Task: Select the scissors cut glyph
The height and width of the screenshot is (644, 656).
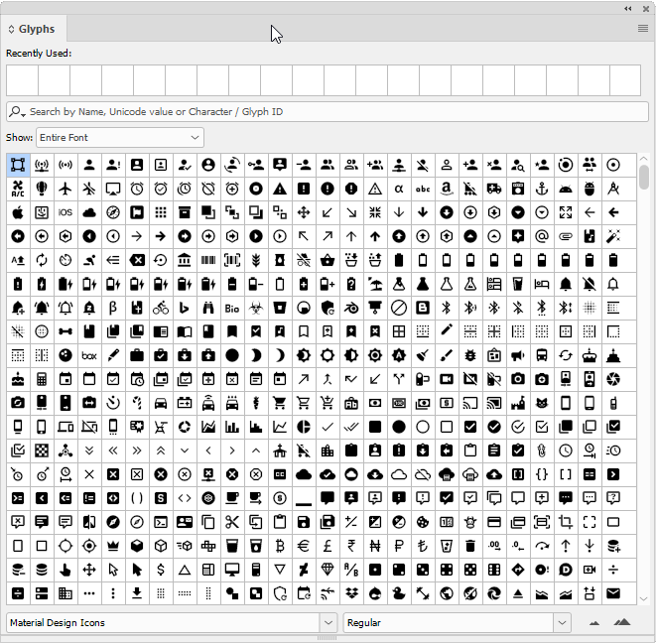Action: (x=232, y=522)
